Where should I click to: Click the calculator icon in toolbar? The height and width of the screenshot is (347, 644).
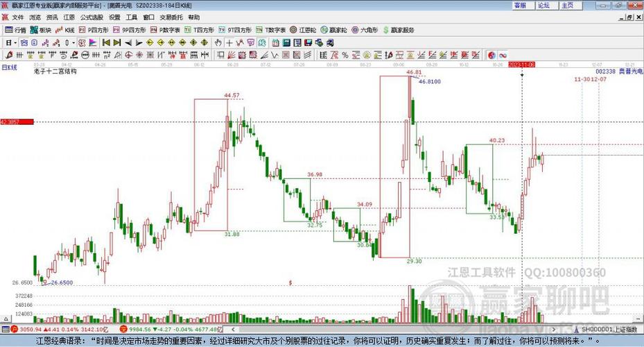(x=286, y=43)
